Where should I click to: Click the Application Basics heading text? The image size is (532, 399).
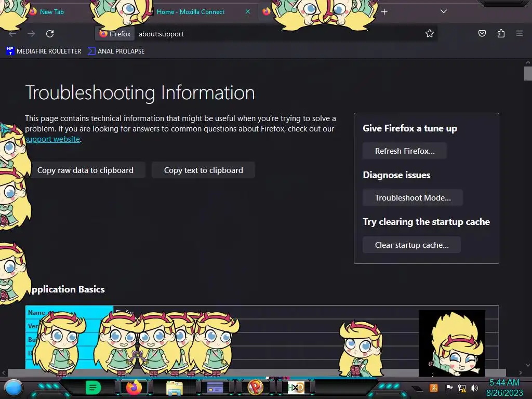(x=68, y=289)
